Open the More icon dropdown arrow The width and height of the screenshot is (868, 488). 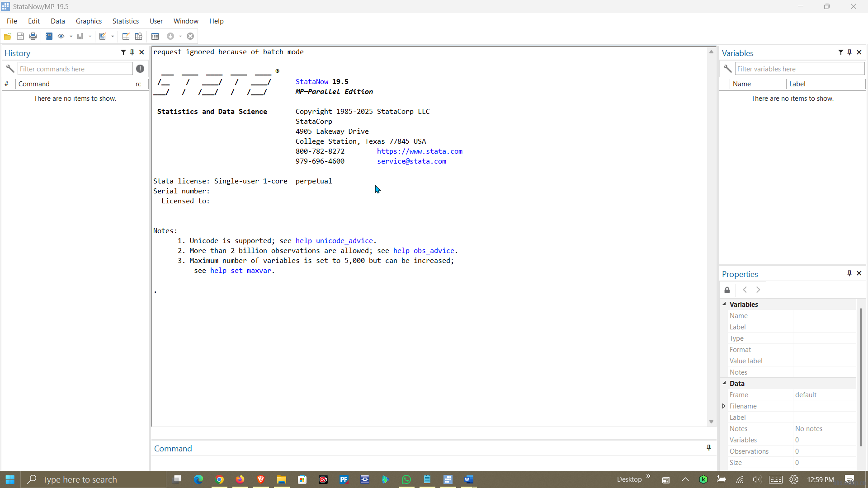tap(180, 37)
